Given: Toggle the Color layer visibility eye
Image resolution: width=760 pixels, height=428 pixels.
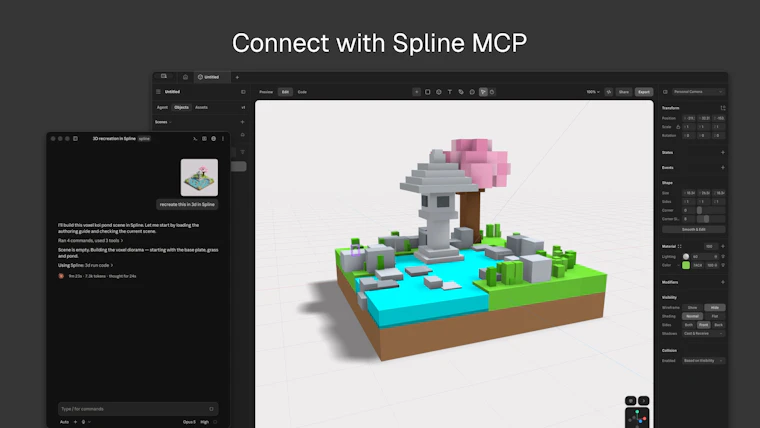Looking at the screenshot, I should click(723, 265).
